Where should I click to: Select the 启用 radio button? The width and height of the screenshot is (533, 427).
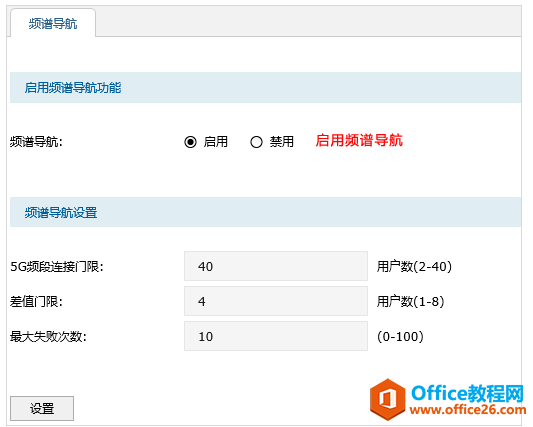click(x=190, y=142)
